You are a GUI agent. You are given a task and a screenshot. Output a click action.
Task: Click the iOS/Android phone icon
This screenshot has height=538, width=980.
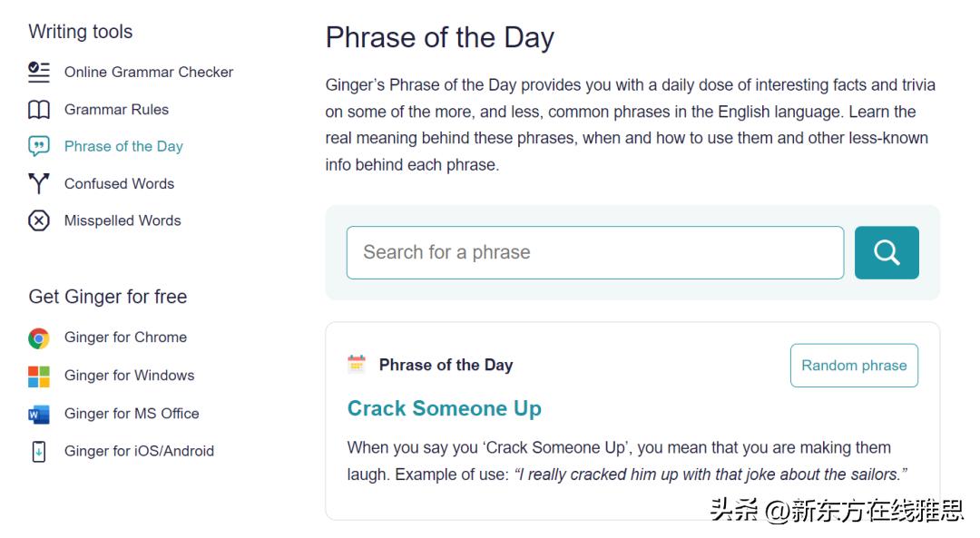click(39, 451)
